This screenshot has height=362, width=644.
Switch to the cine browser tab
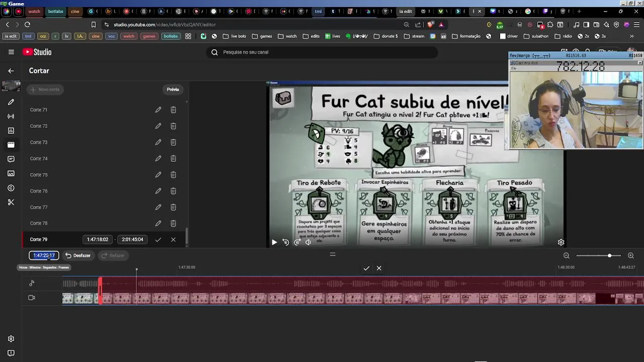(x=75, y=11)
